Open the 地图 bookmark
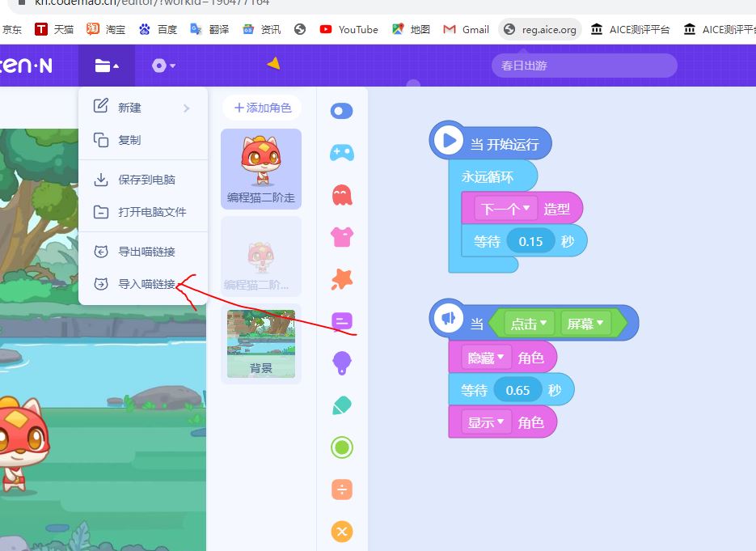 tap(411, 29)
